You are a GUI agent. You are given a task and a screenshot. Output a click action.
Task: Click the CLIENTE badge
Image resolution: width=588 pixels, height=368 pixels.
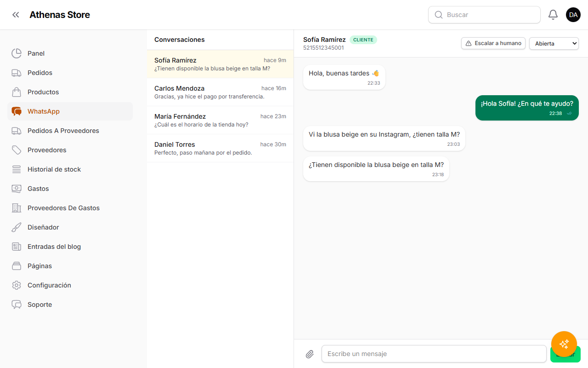point(363,40)
